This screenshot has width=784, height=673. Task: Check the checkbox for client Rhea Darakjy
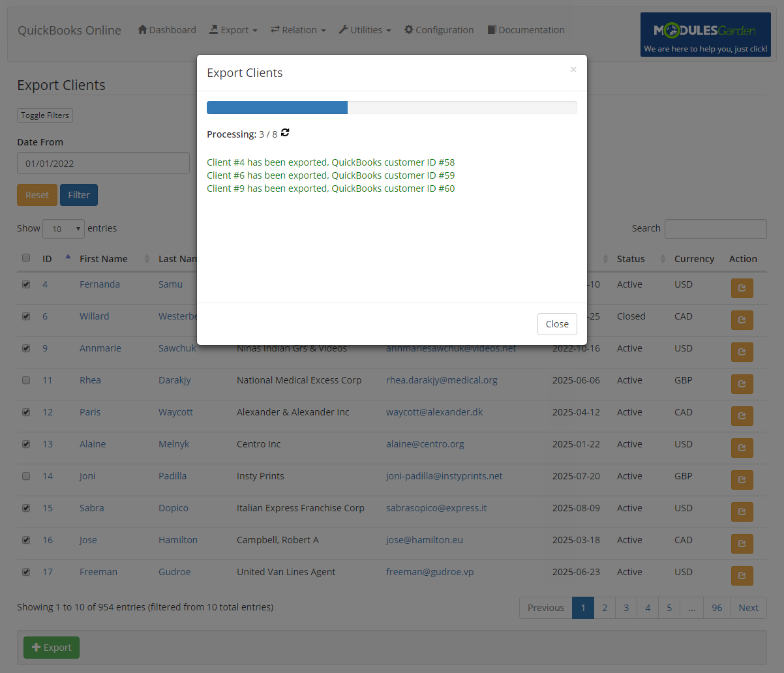(26, 380)
